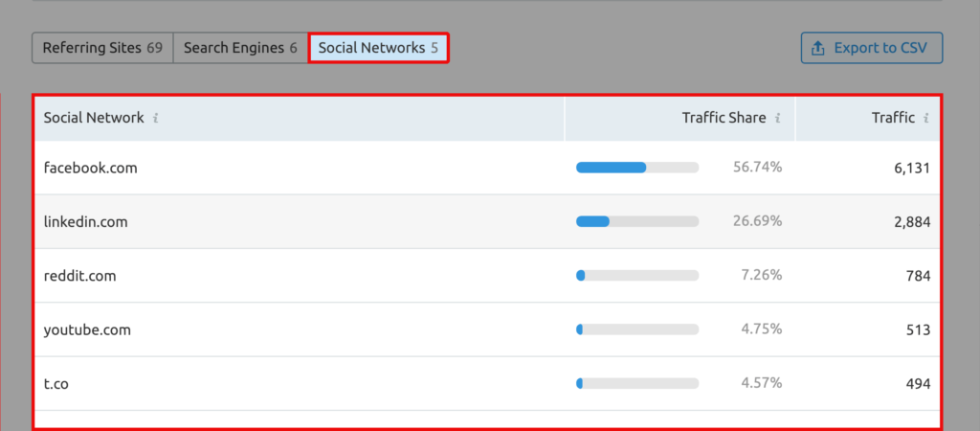
Task: Open the facebook.com row link
Action: (91, 168)
